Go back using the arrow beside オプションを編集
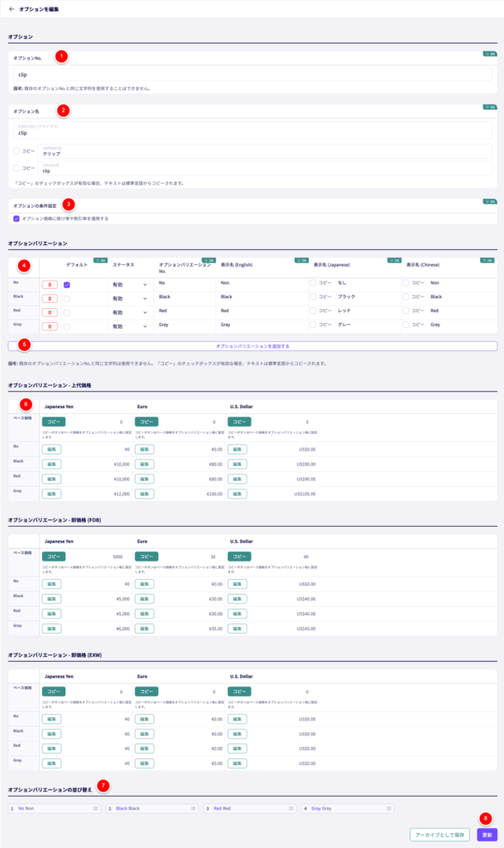This screenshot has width=504, height=848. [12, 9]
